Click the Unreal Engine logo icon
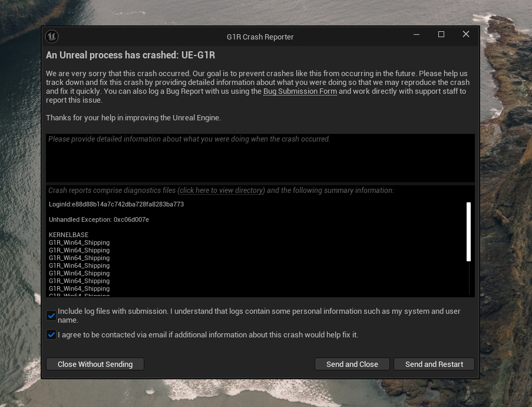The height and width of the screenshot is (407, 532). point(52,37)
